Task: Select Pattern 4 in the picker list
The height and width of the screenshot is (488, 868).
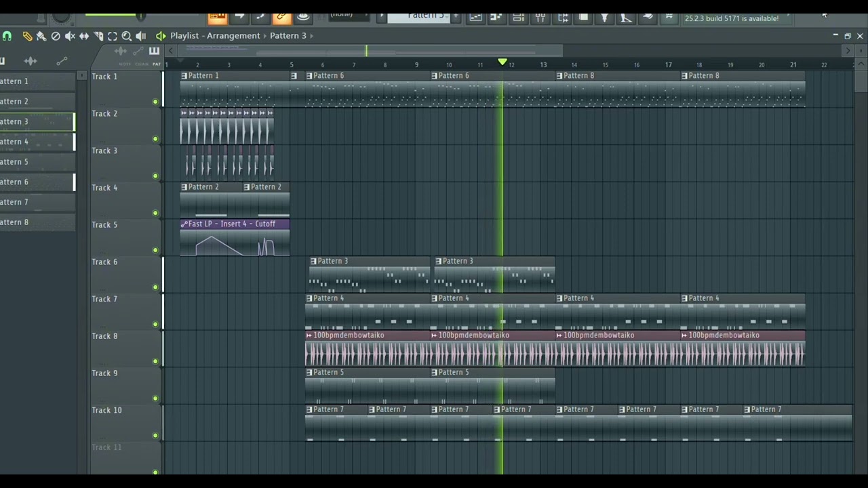Action: pyautogui.click(x=37, y=142)
